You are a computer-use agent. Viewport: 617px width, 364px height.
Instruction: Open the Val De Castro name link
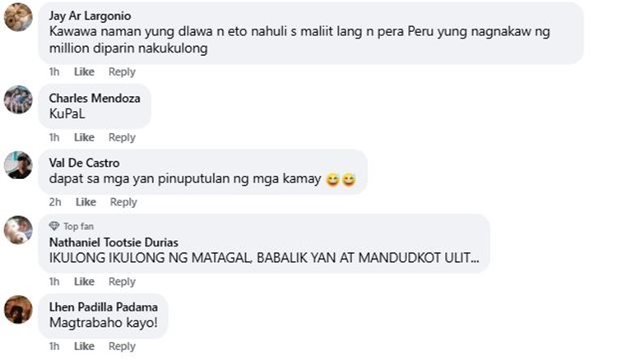click(x=84, y=163)
